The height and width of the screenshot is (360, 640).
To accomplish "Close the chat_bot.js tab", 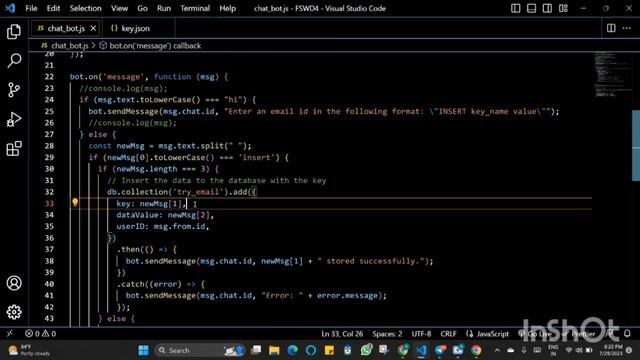I will (x=93, y=28).
